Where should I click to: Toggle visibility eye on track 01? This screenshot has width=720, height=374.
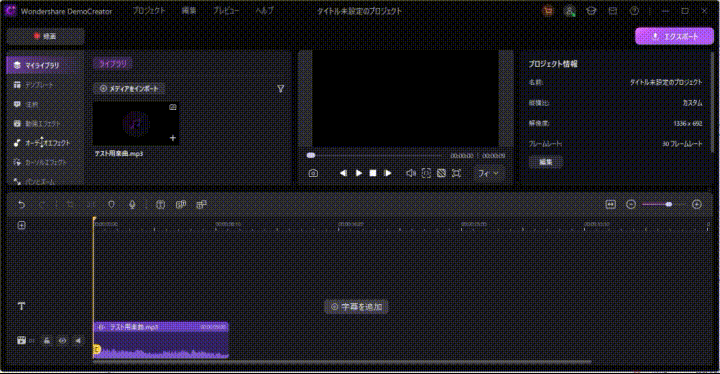[x=62, y=340]
